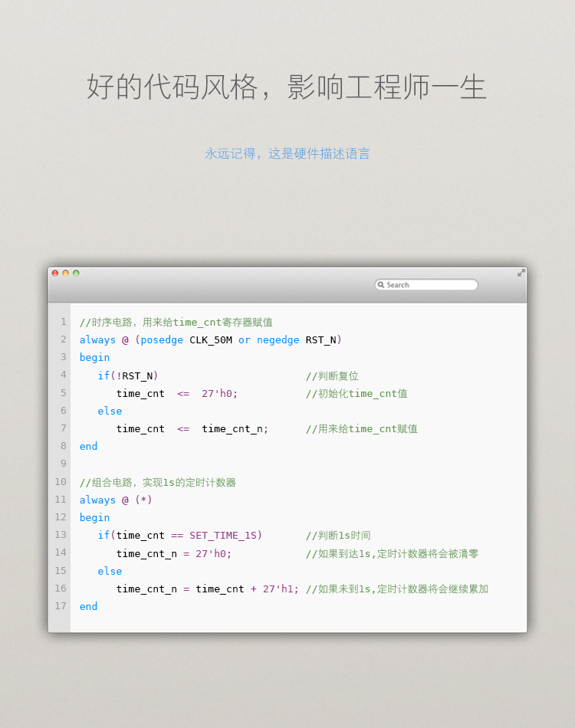This screenshot has width=575, height=728.
Task: Click the comment //如果未到1s,定时计数器将会继续累加
Action: [x=397, y=589]
